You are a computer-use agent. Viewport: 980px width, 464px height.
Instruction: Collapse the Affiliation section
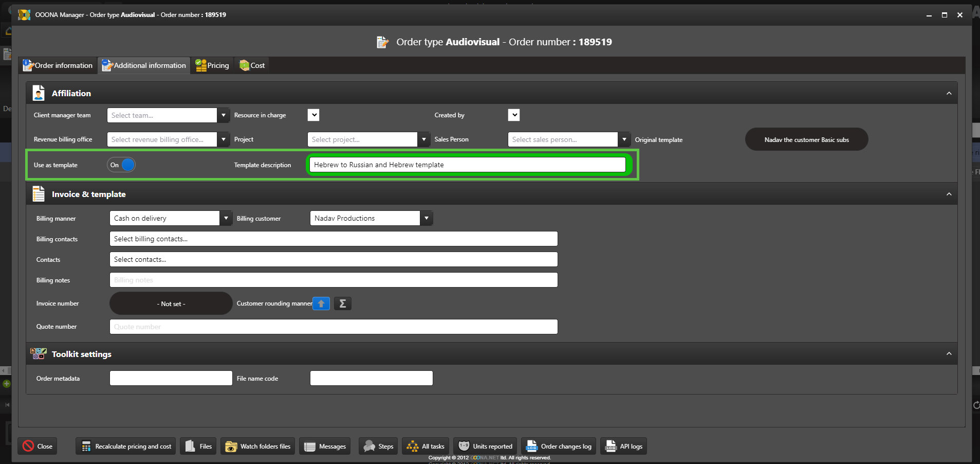click(949, 93)
